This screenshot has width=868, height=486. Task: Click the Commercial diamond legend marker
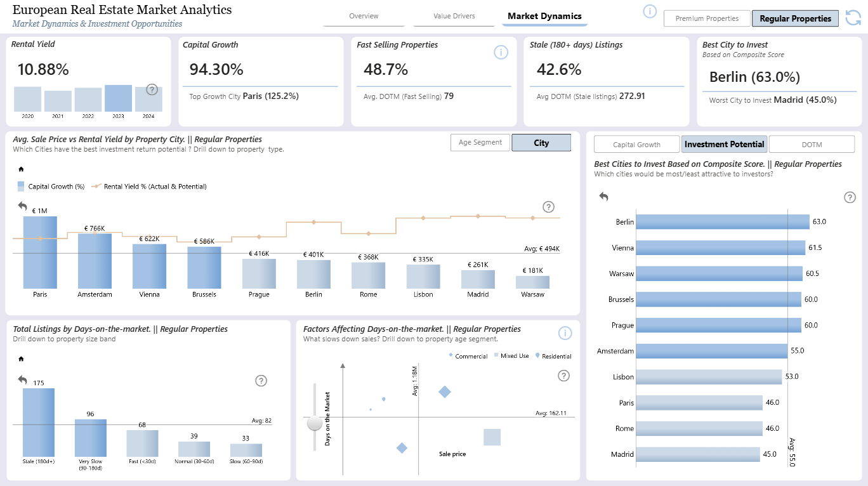pyautogui.click(x=451, y=356)
